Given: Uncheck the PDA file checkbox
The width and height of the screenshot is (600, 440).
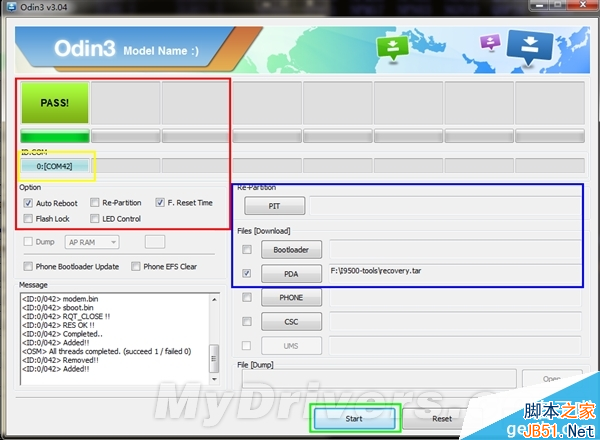Looking at the screenshot, I should (247, 273).
